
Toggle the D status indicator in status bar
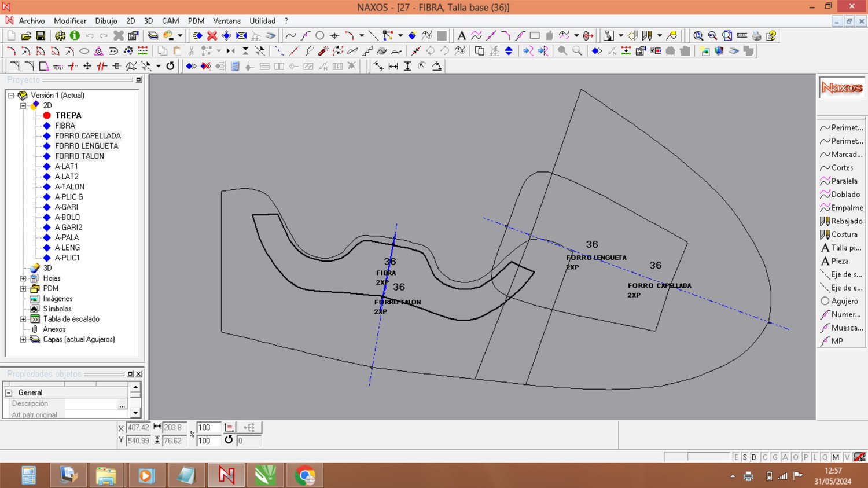[x=754, y=457]
